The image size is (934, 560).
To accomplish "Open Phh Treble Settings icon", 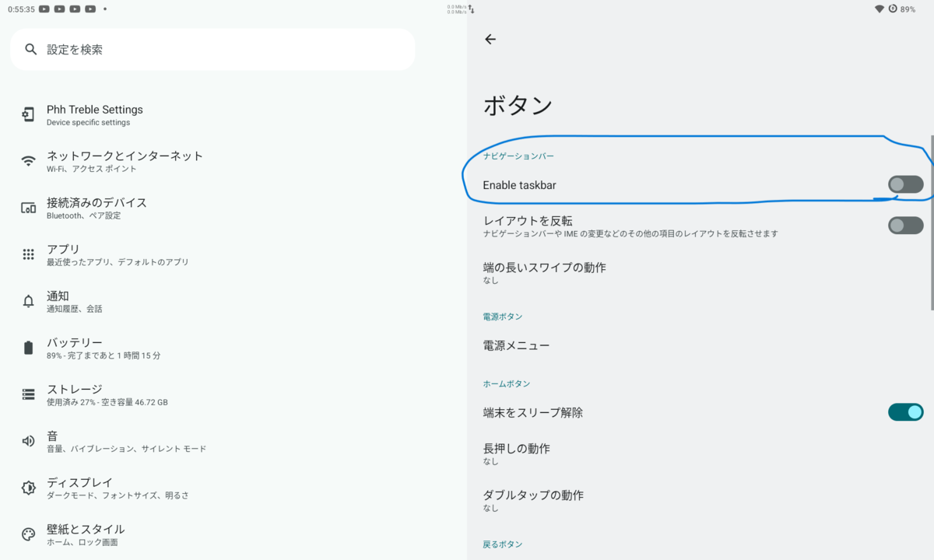I will 29,115.
